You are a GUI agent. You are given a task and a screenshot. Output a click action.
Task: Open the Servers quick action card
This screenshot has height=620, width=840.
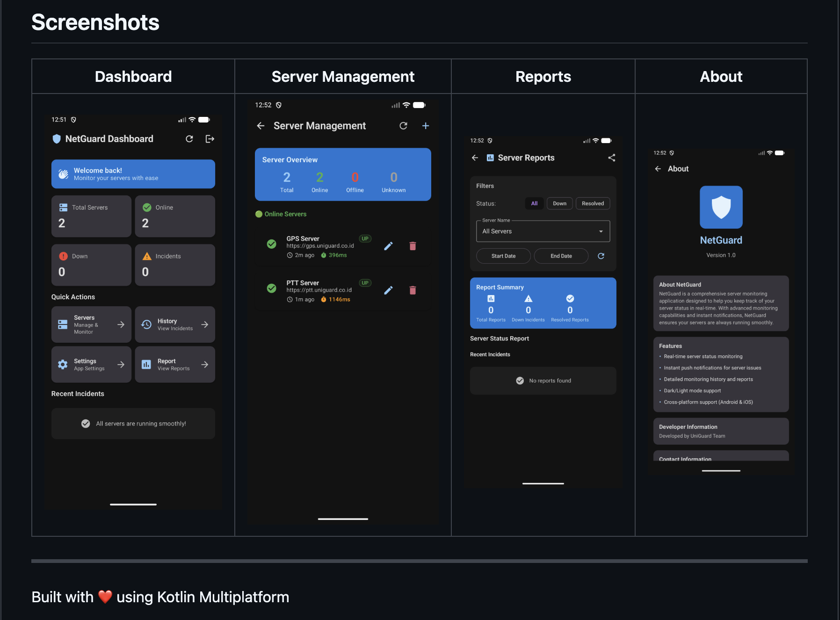[x=91, y=324]
